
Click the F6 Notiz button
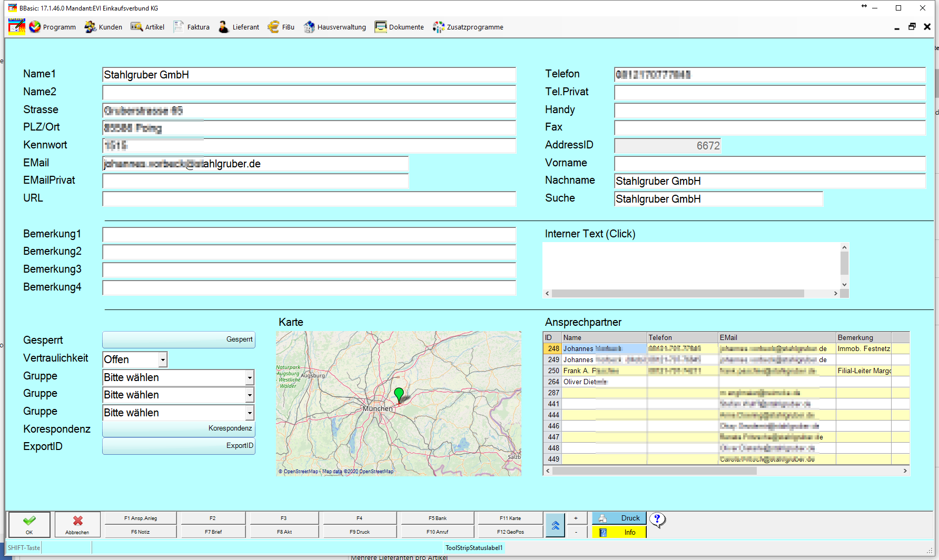point(141,532)
